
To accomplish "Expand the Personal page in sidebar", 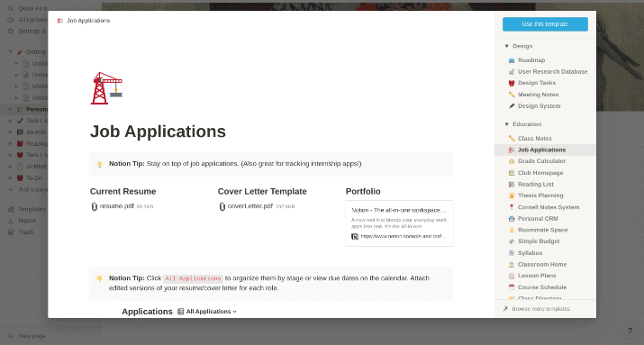I will point(11,110).
